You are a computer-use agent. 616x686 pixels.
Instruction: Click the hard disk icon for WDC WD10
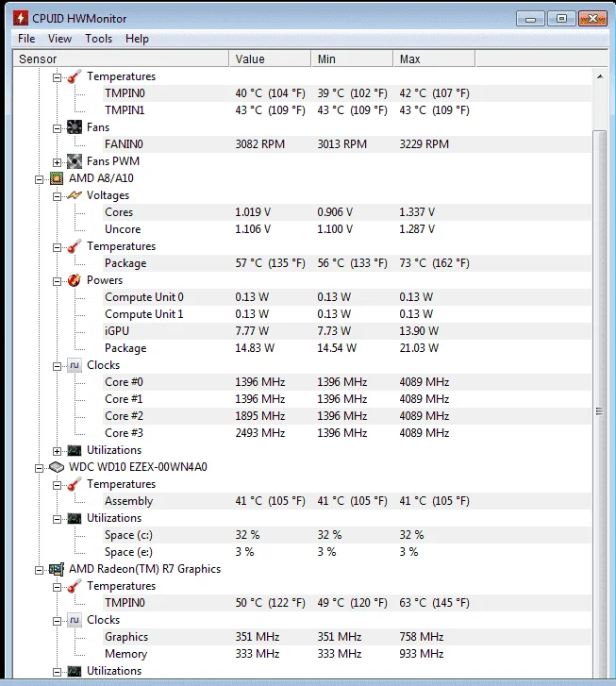tap(57, 467)
